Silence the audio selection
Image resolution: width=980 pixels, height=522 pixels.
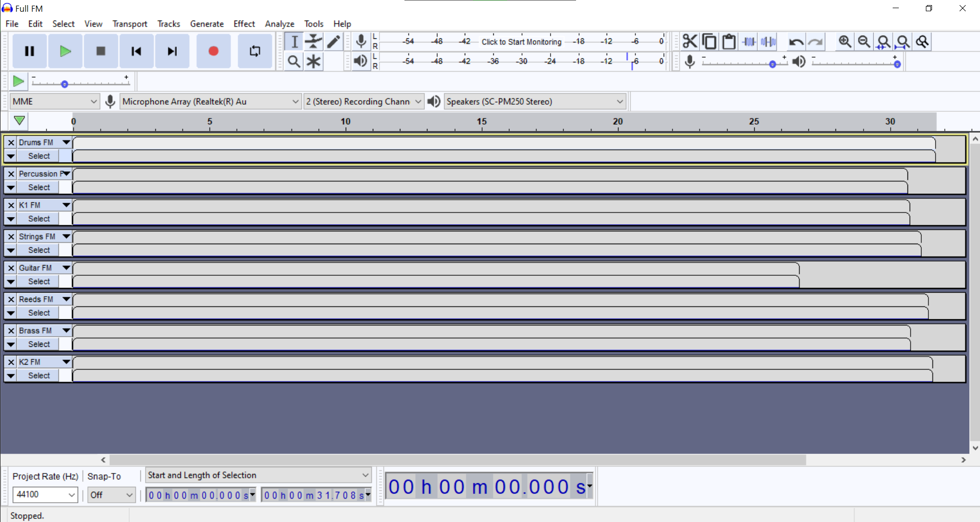[768, 41]
